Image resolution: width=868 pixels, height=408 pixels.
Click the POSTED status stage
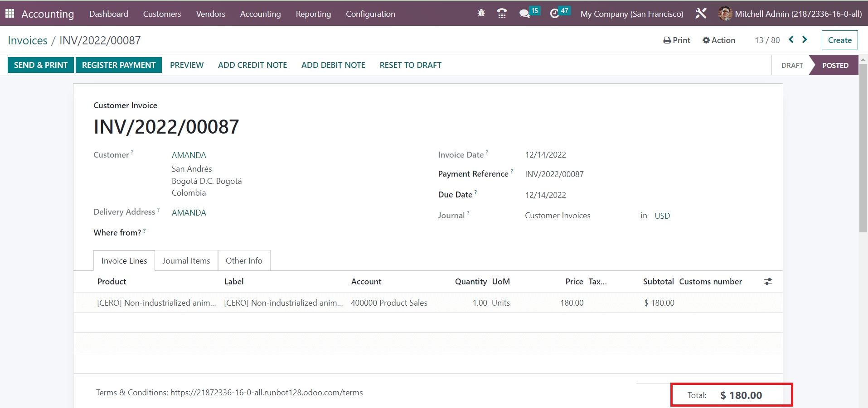pyautogui.click(x=835, y=65)
